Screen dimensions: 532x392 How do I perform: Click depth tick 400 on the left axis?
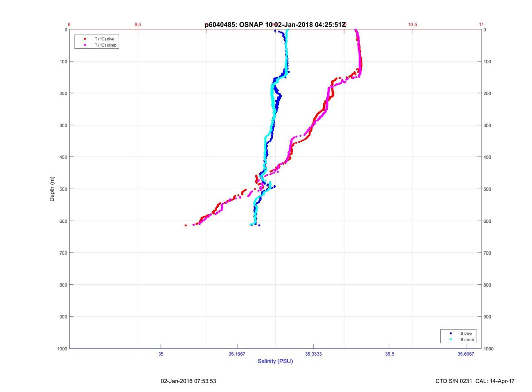coord(63,157)
